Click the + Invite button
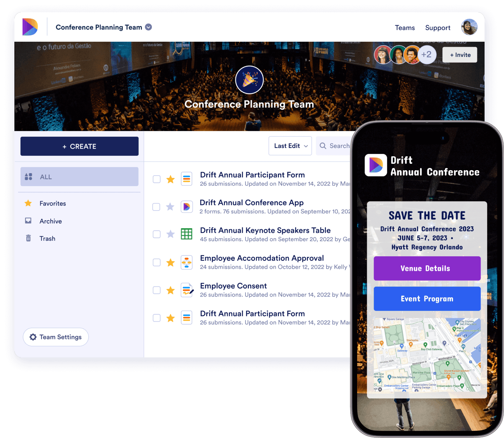Image resolution: width=504 pixels, height=438 pixels. pos(460,55)
